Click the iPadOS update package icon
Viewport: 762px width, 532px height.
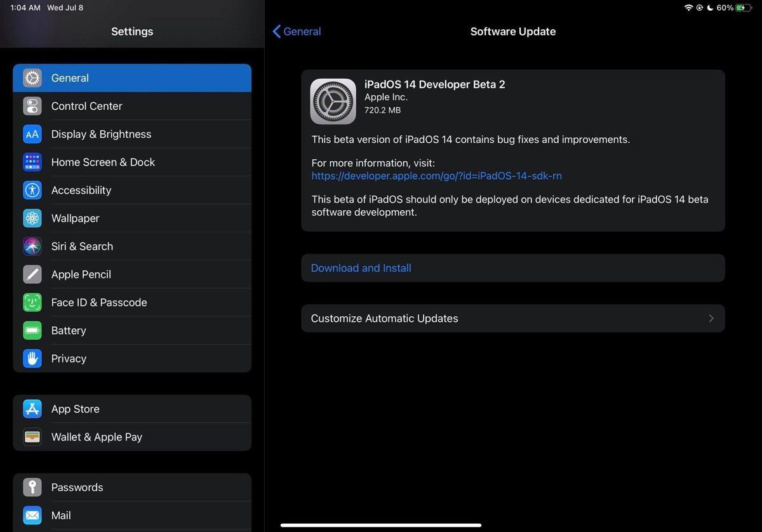coord(333,101)
